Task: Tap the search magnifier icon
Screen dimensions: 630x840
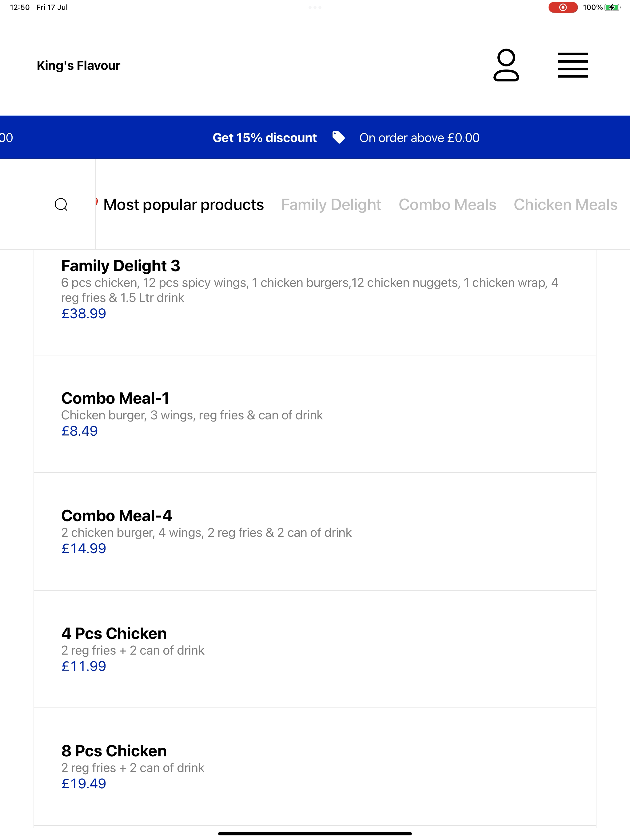Action: pyautogui.click(x=61, y=204)
